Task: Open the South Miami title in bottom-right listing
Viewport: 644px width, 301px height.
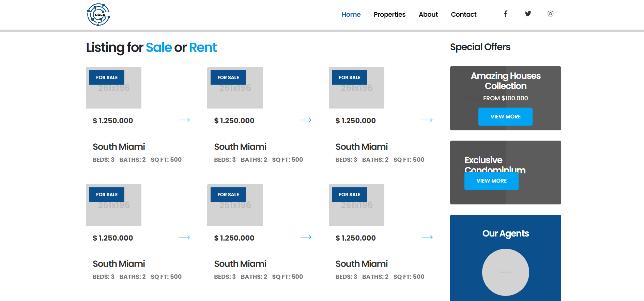Action: tap(362, 264)
